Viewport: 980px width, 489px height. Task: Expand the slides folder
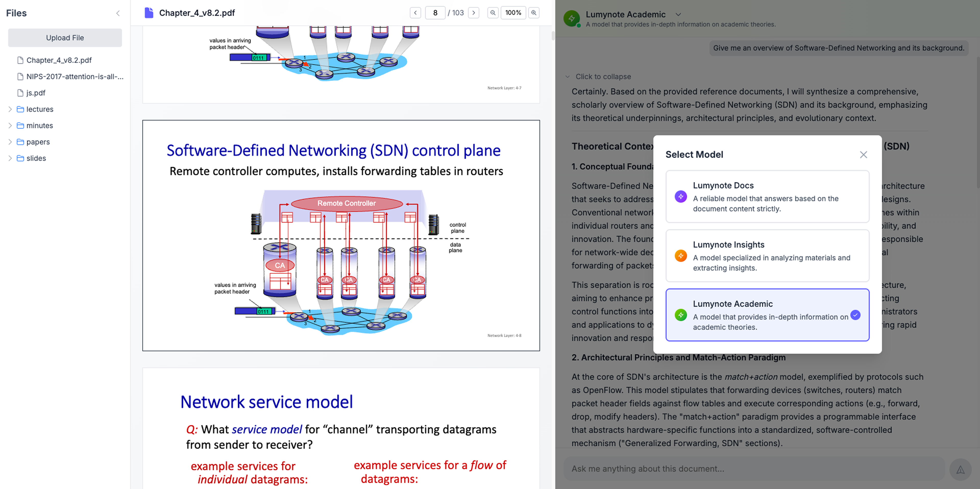coord(10,158)
